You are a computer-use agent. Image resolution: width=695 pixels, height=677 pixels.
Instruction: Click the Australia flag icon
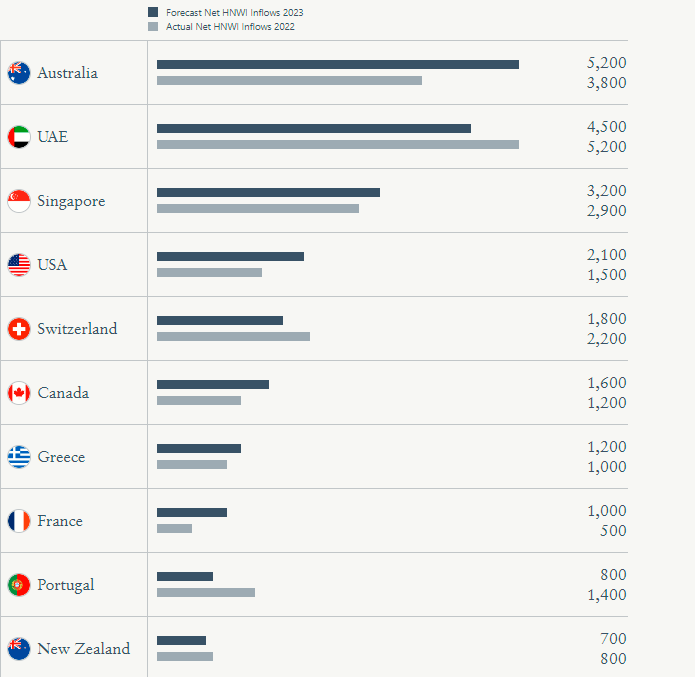click(x=19, y=73)
